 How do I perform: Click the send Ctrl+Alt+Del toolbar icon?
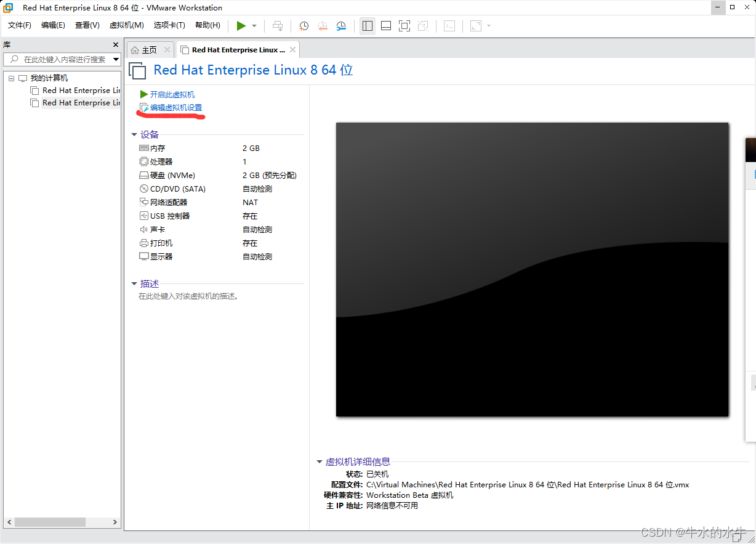point(278,25)
